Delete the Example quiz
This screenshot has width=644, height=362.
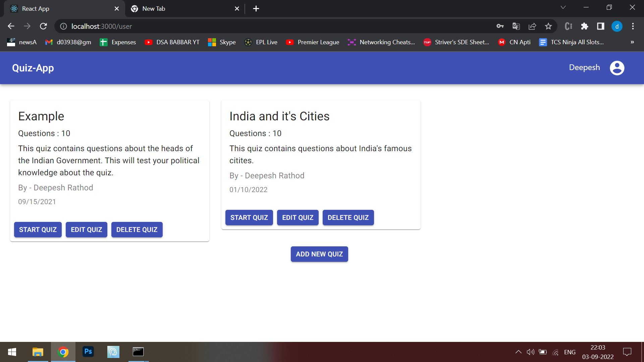click(137, 230)
